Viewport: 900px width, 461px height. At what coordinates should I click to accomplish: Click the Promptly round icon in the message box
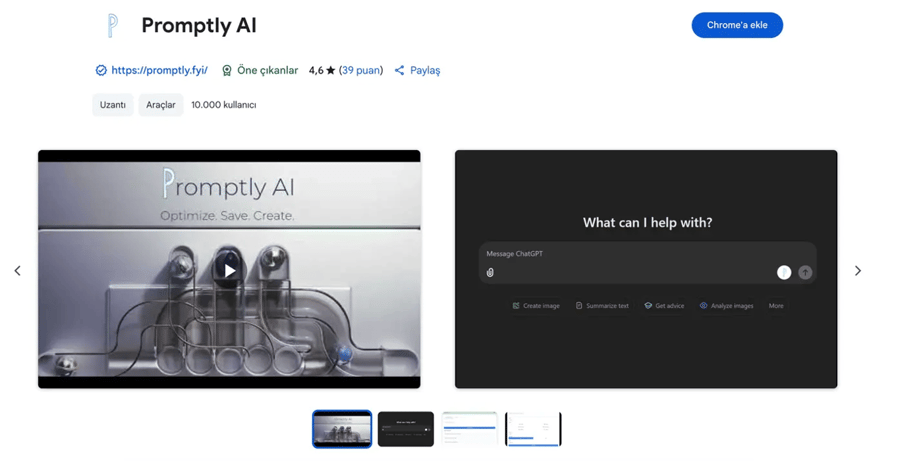(784, 272)
